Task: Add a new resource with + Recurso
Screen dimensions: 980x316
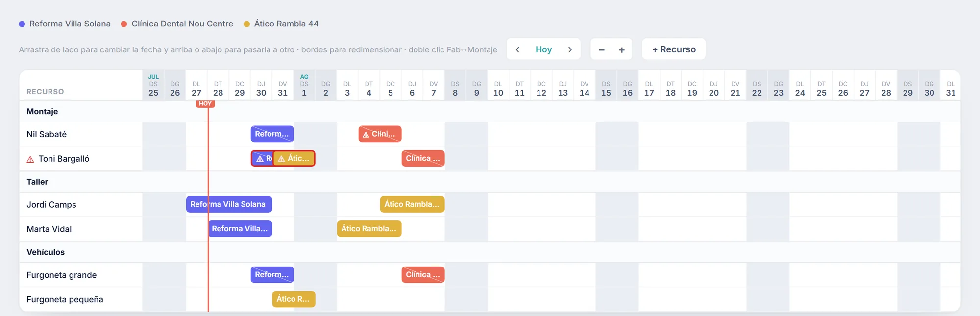Action: (674, 49)
